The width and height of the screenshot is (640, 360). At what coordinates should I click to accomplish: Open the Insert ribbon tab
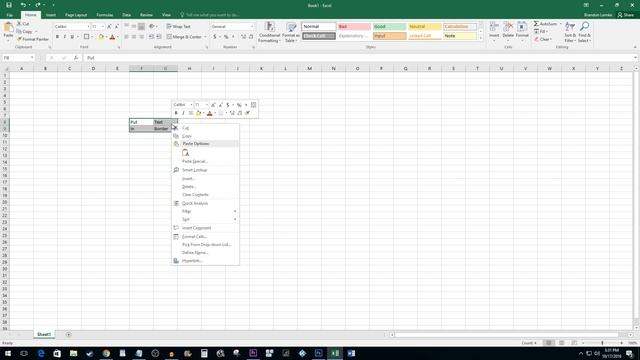51,15
